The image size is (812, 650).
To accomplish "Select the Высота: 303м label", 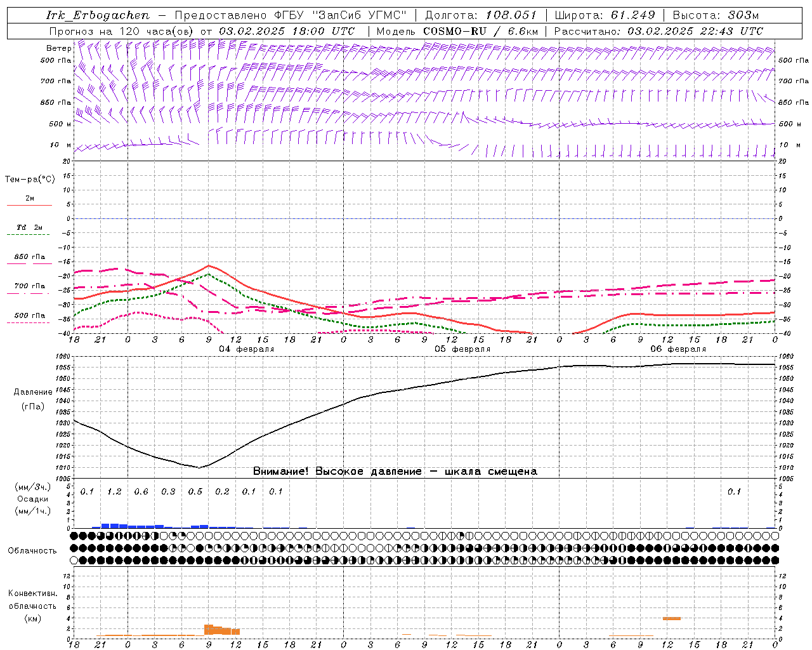I will coord(716,15).
